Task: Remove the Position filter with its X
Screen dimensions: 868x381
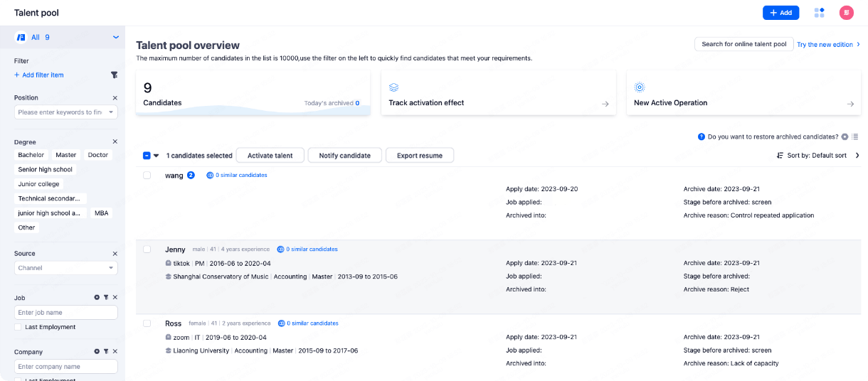Action: [115, 98]
